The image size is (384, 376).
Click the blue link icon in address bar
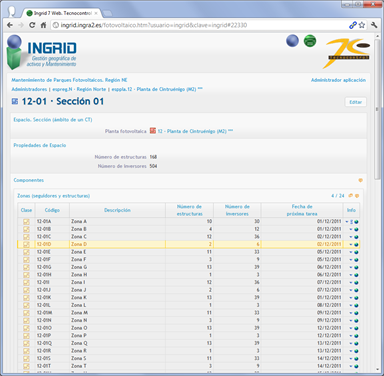tap(353, 25)
